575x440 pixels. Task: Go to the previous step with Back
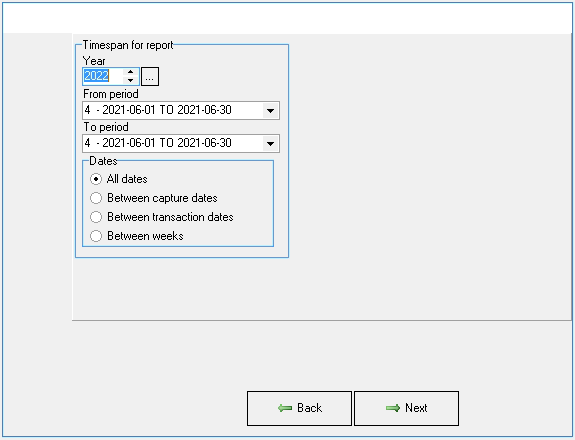point(299,408)
